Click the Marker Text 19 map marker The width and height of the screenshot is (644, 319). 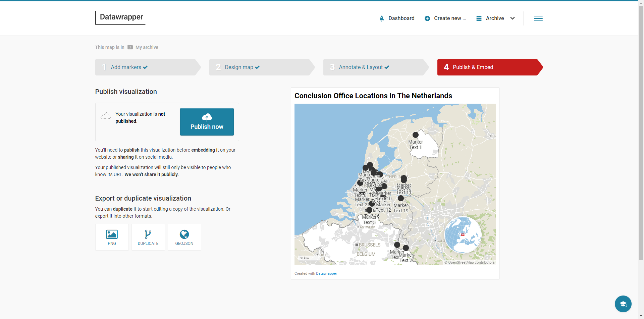click(x=401, y=198)
